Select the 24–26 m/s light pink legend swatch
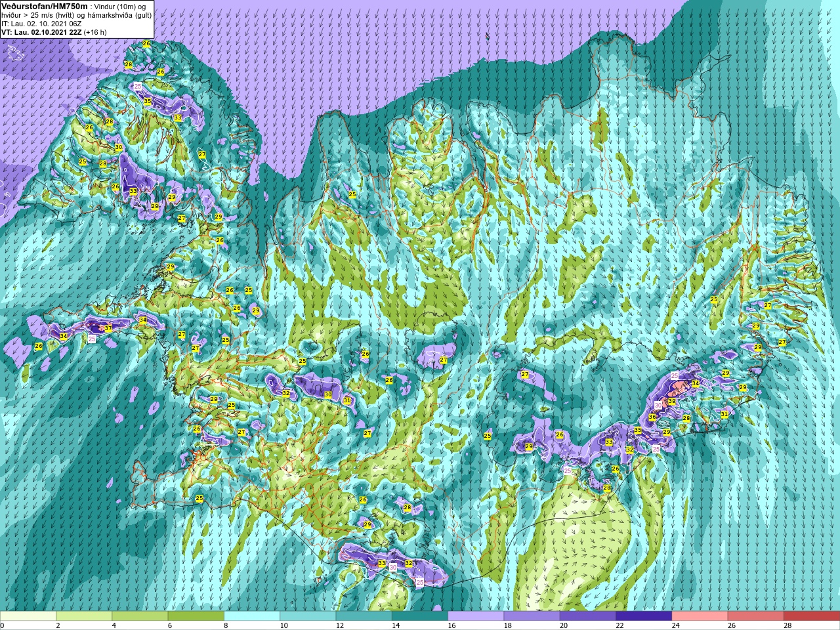The width and height of the screenshot is (840, 630). [x=700, y=616]
